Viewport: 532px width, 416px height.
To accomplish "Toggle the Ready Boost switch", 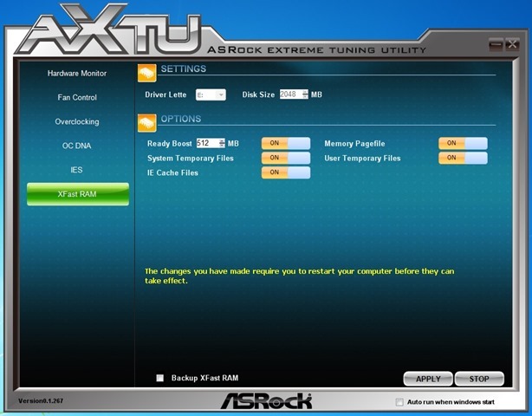I will click(286, 143).
